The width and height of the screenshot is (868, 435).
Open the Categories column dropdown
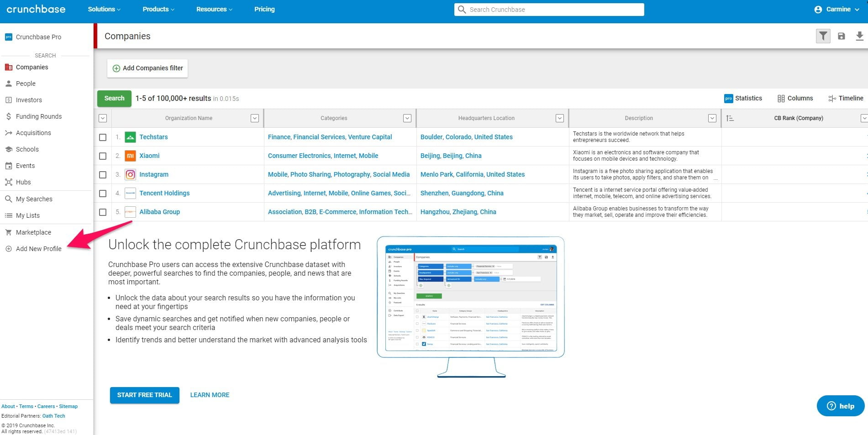click(407, 118)
